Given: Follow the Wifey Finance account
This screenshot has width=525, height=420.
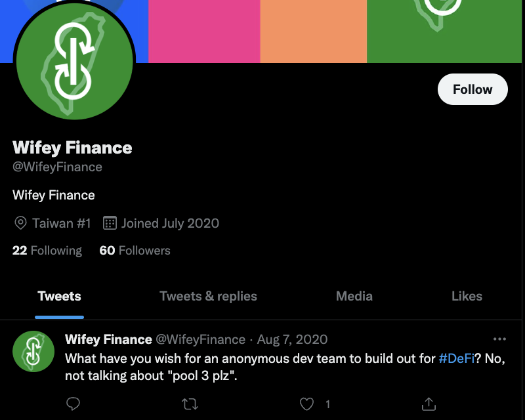Looking at the screenshot, I should (x=472, y=89).
